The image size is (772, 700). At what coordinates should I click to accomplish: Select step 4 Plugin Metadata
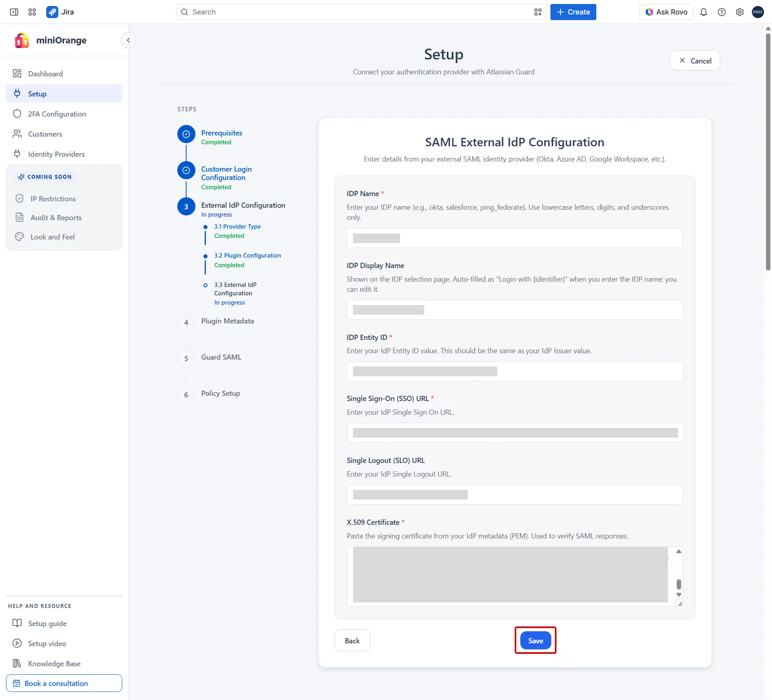click(227, 321)
